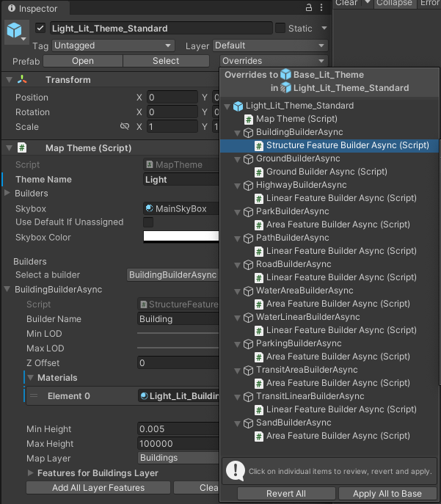This screenshot has height=504, width=441.
Task: Select Structure Feature Builder Async (Script) override
Action: [x=329, y=145]
